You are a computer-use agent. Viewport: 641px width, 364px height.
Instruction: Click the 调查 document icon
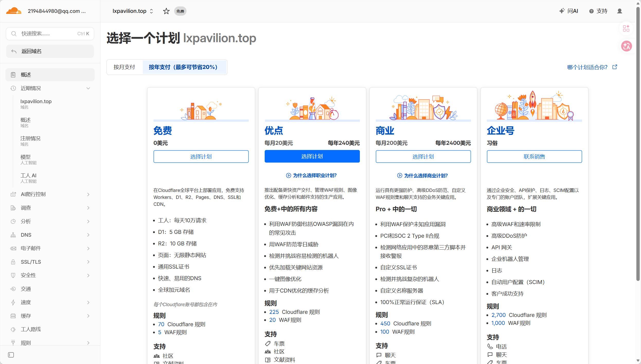[x=13, y=208]
